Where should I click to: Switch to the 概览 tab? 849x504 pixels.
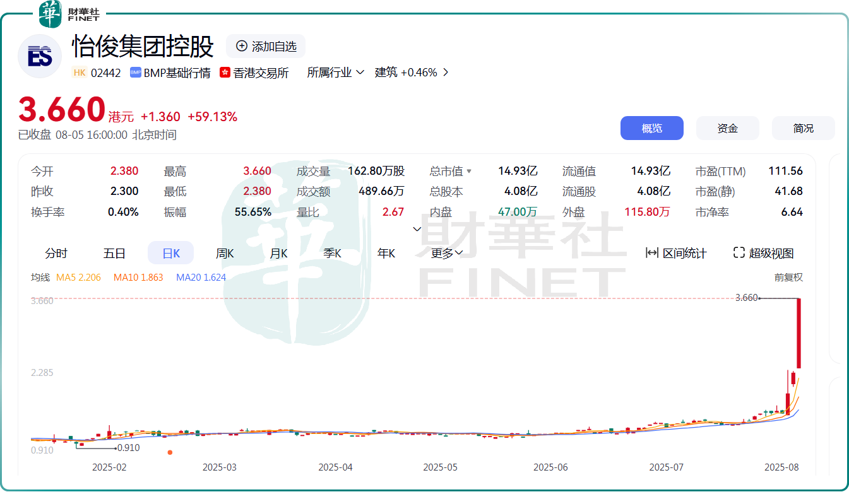(652, 128)
